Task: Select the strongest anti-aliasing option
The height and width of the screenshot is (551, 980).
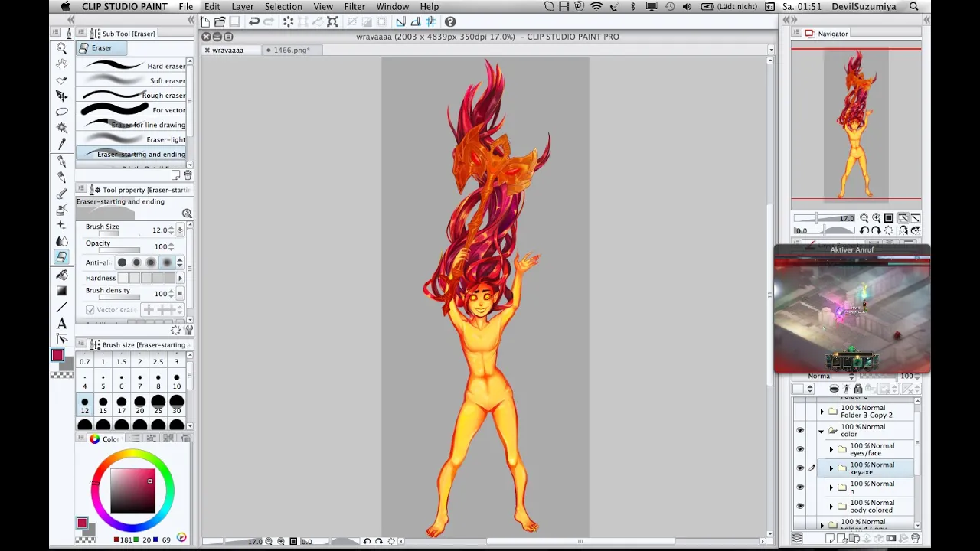Action: (x=167, y=262)
